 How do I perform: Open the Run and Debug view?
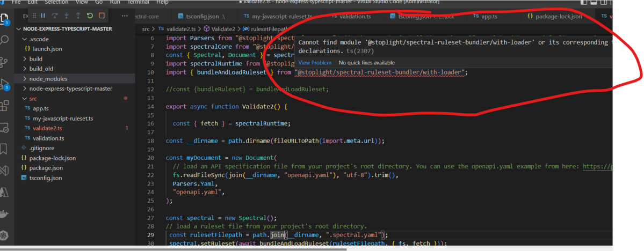(x=4, y=84)
